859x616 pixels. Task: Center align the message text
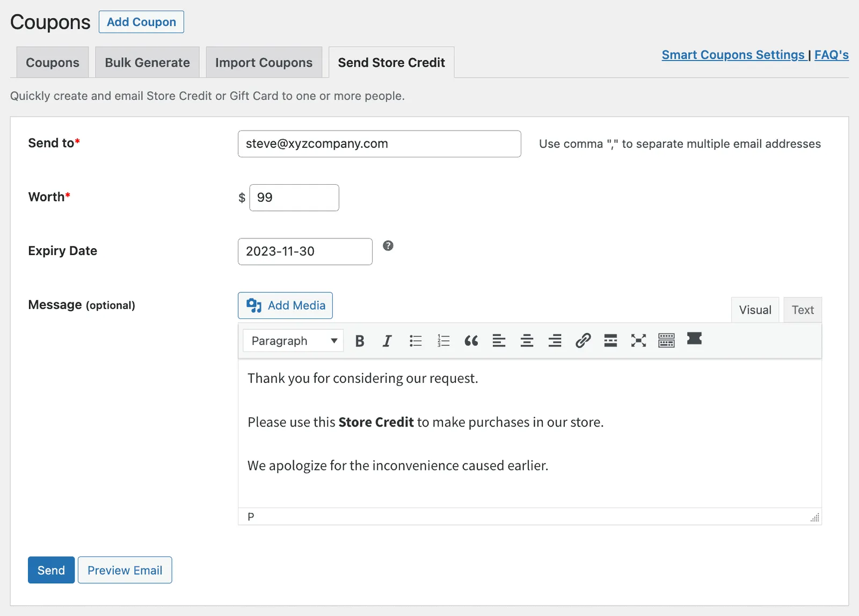(x=527, y=341)
